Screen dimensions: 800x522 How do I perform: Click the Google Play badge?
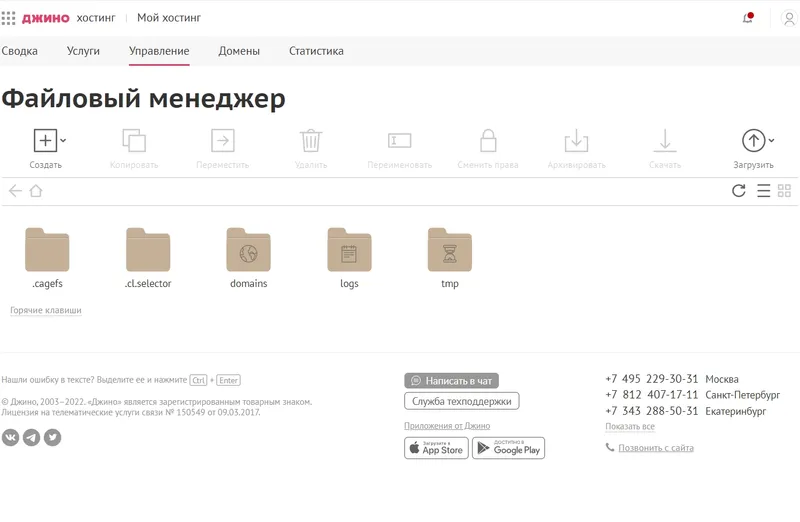(x=508, y=448)
